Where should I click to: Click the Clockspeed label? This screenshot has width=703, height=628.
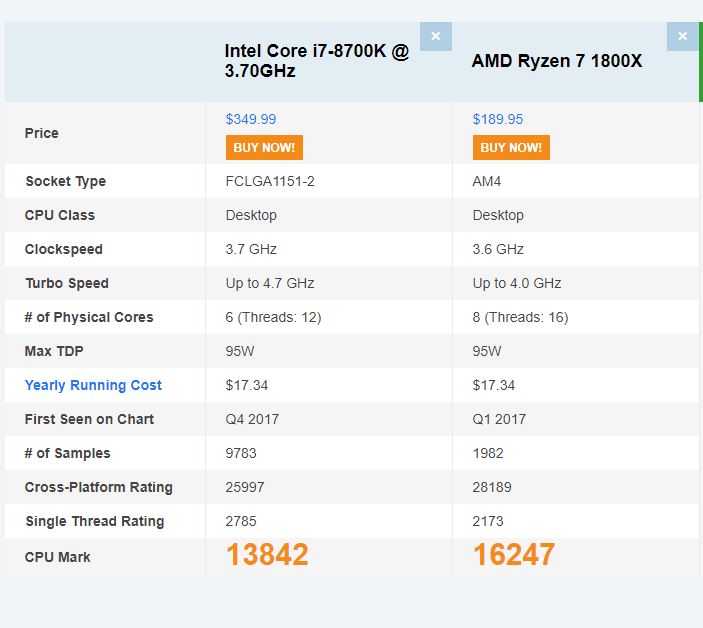64,249
